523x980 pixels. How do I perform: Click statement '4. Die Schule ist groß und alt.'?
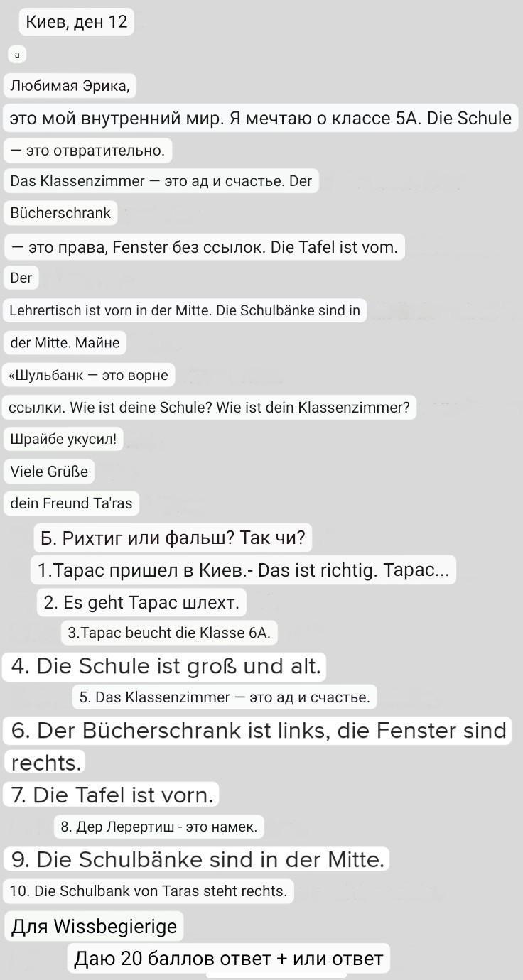point(166,666)
